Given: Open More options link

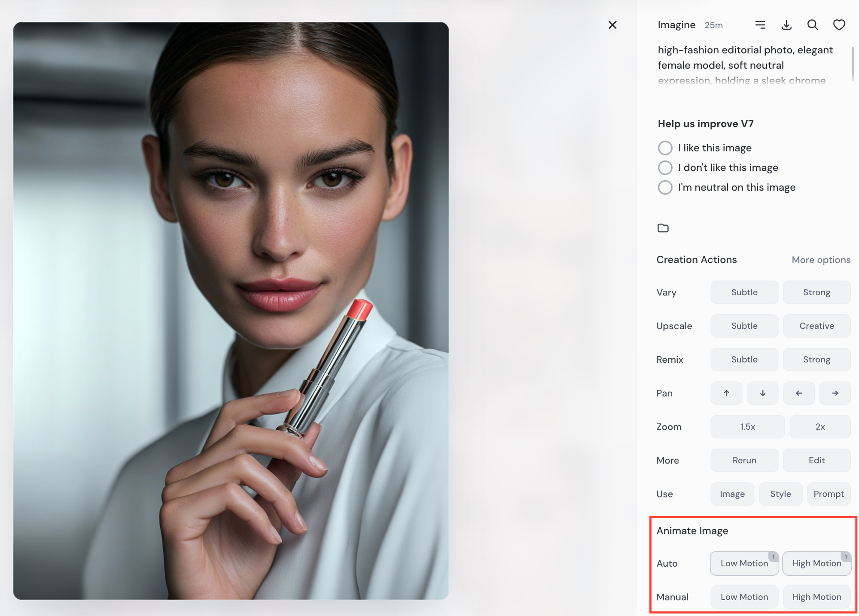Looking at the screenshot, I should point(821,260).
